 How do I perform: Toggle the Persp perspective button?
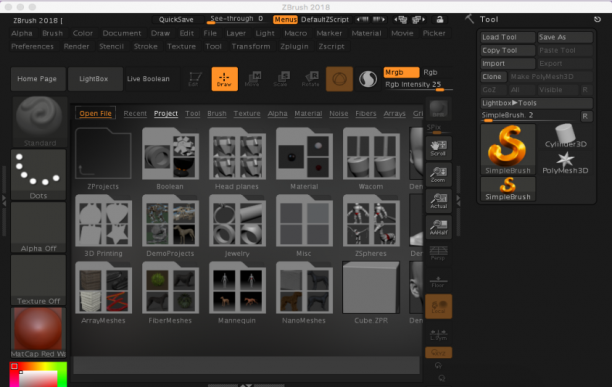click(438, 253)
